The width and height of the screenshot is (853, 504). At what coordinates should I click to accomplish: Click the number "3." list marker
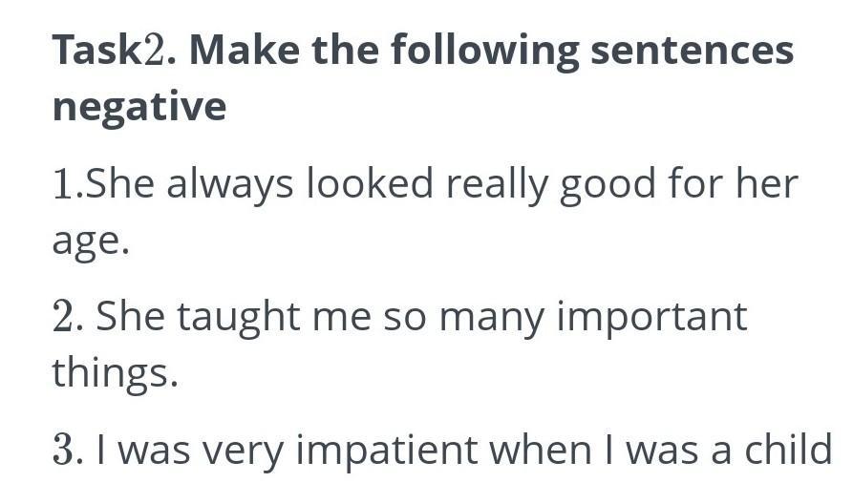69,449
